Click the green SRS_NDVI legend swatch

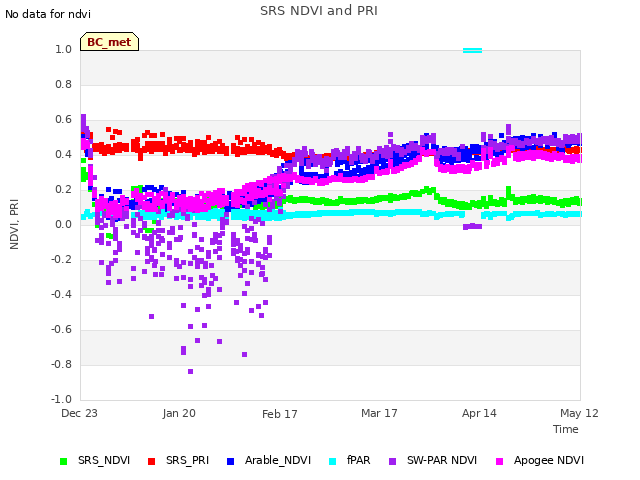click(63, 461)
